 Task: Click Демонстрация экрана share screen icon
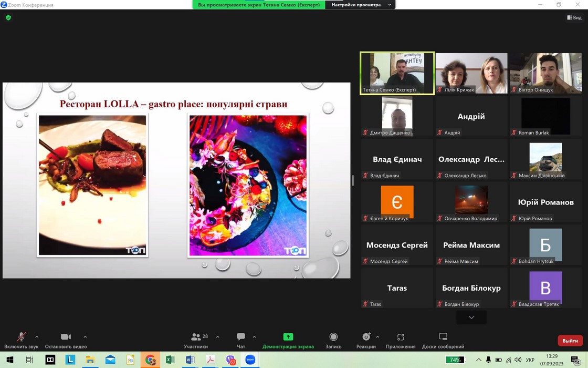click(288, 337)
